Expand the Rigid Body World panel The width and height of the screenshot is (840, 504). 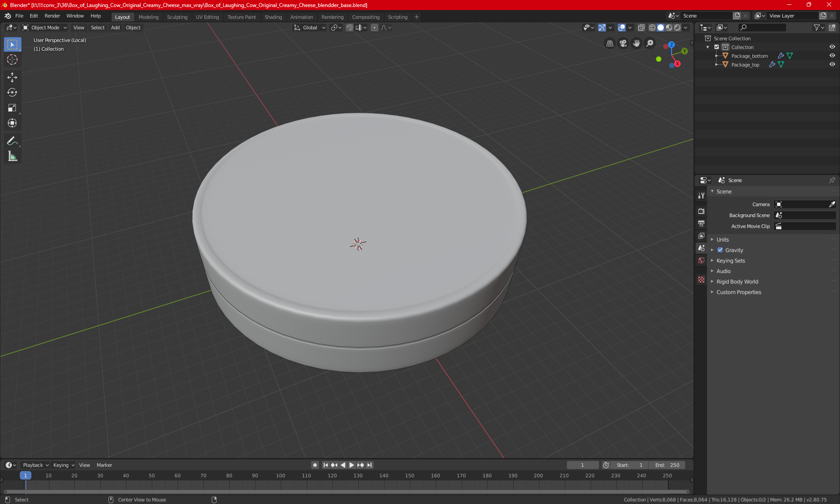click(x=737, y=282)
